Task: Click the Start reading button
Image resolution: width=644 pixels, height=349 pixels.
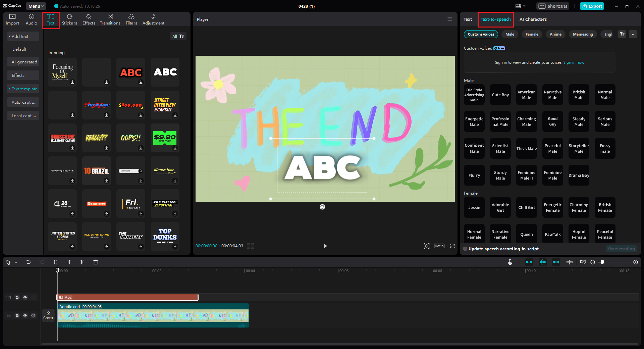Action: pyautogui.click(x=621, y=249)
